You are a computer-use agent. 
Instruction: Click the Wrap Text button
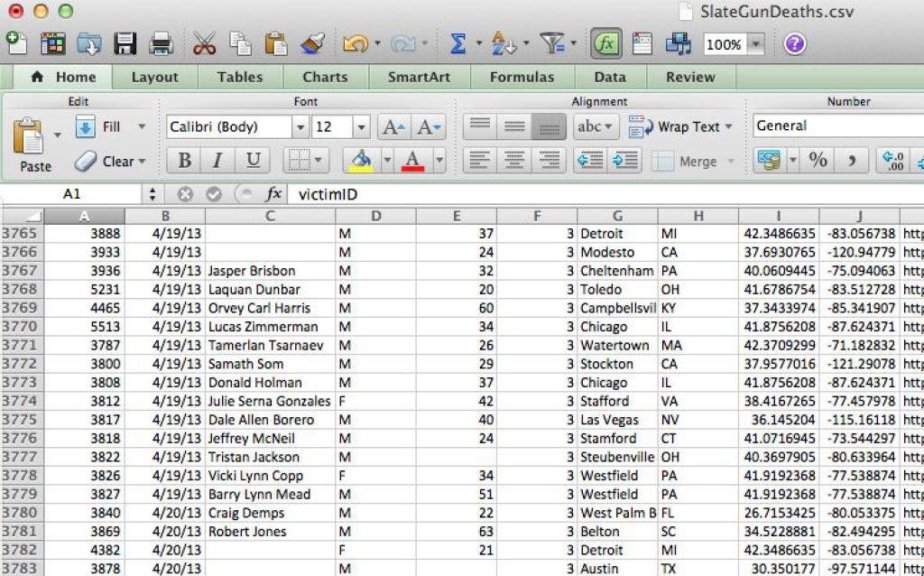(681, 126)
